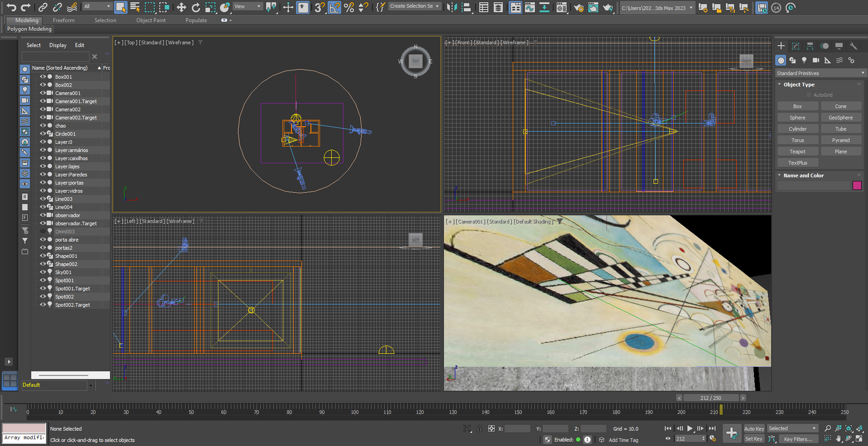Switch to the Freeform ribbon tab
The height and width of the screenshot is (446, 868).
[x=64, y=20]
